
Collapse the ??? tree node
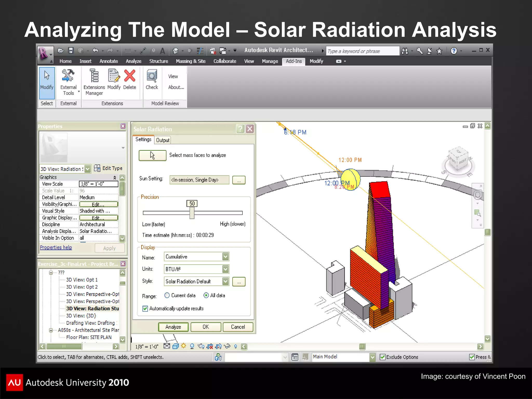[51, 272]
